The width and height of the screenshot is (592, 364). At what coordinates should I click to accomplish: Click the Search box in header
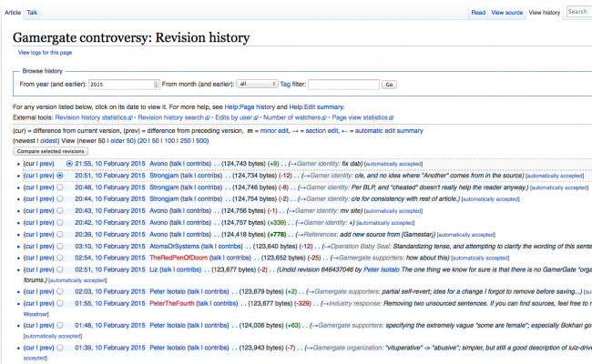pos(577,12)
